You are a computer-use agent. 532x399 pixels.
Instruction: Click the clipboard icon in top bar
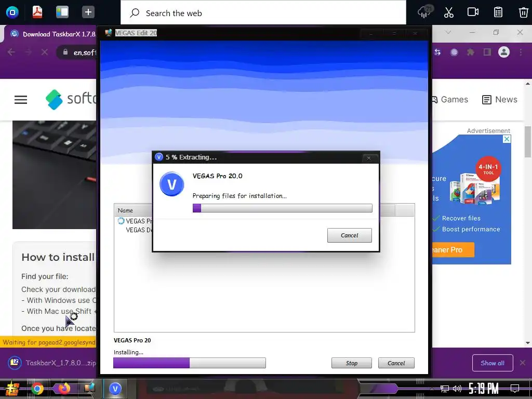(x=498, y=12)
